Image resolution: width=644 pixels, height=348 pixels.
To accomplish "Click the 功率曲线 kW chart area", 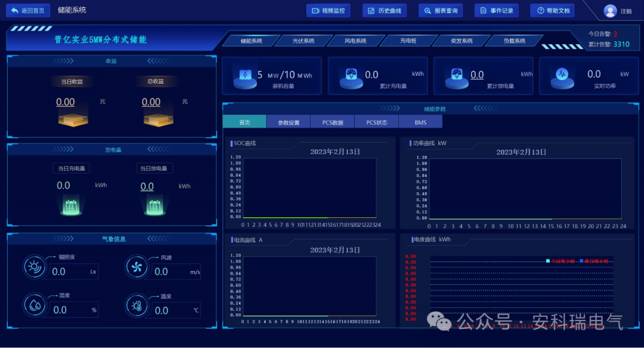I will pos(525,189).
